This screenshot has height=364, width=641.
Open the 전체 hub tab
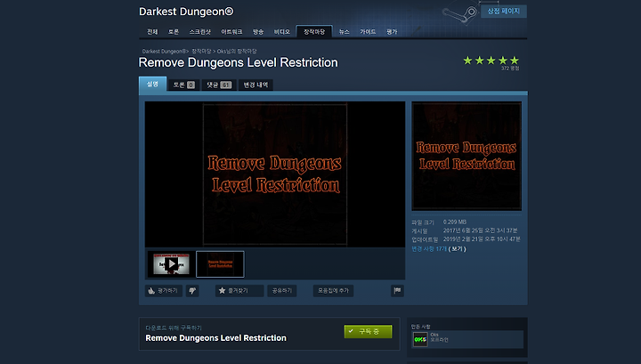click(152, 32)
